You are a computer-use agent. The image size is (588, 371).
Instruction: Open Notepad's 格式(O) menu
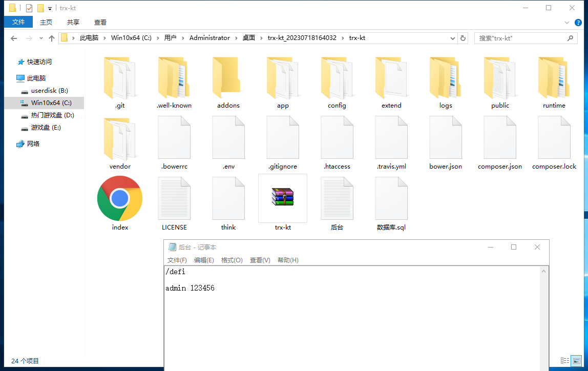pos(232,260)
